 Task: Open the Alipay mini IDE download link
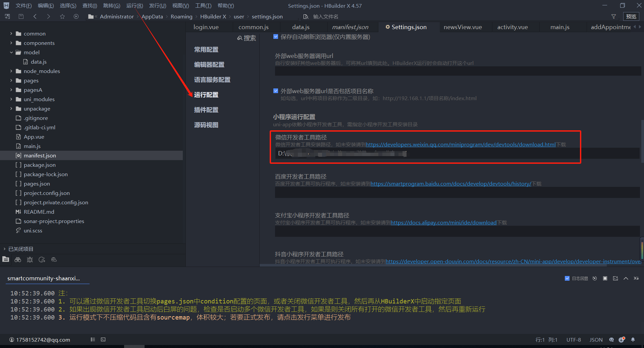coord(443,223)
